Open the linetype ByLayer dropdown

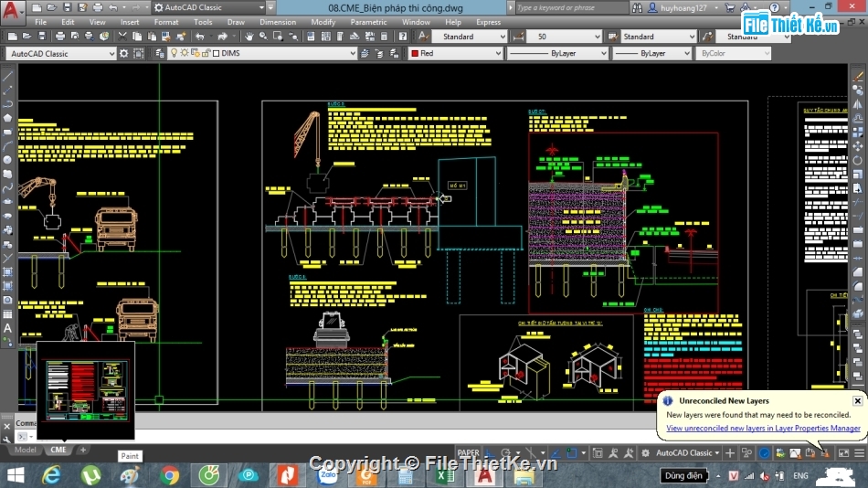point(603,53)
